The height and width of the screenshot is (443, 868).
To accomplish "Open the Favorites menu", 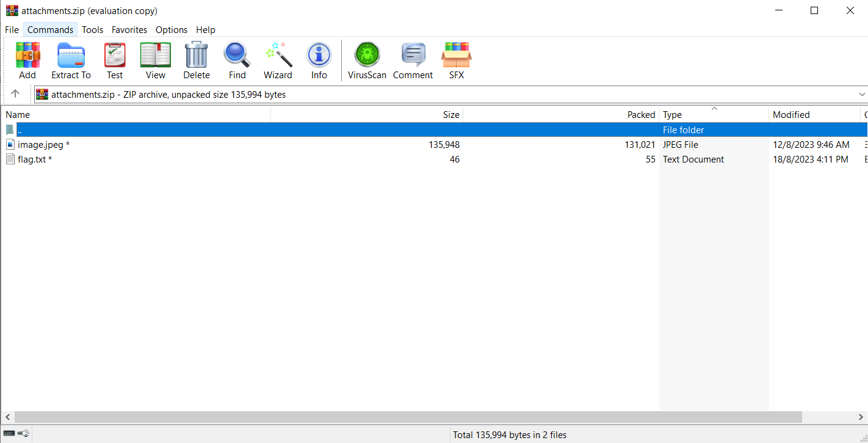I will point(129,29).
